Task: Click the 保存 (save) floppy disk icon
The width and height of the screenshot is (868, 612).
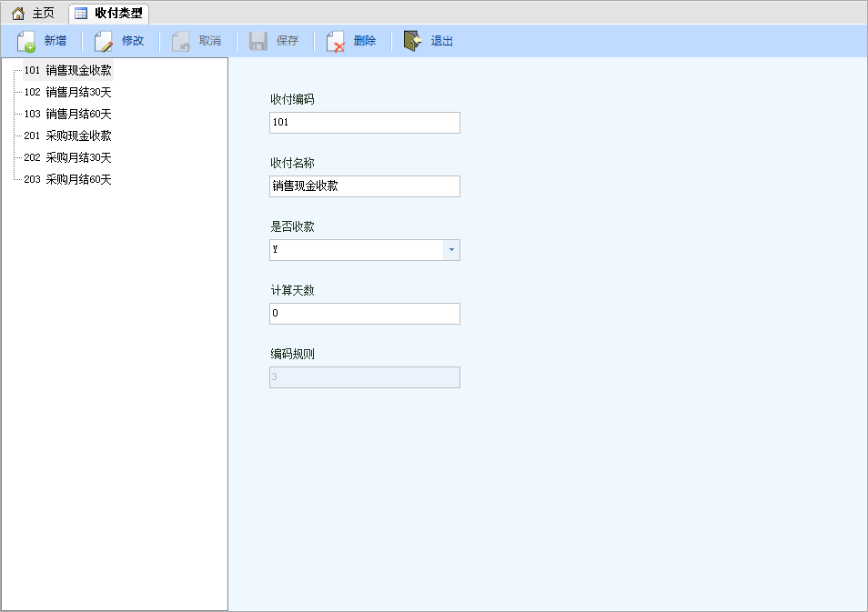Action: coord(258,42)
